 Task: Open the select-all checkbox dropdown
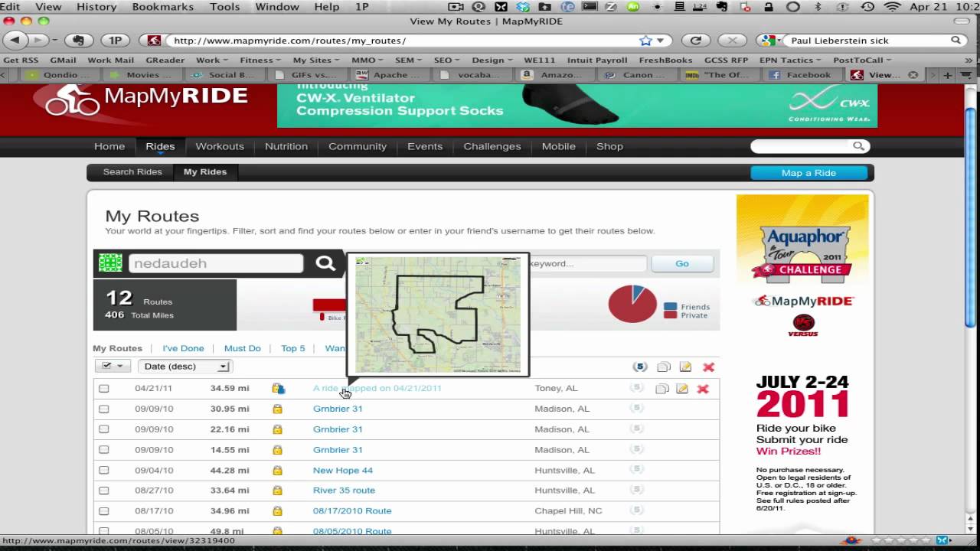pos(113,366)
